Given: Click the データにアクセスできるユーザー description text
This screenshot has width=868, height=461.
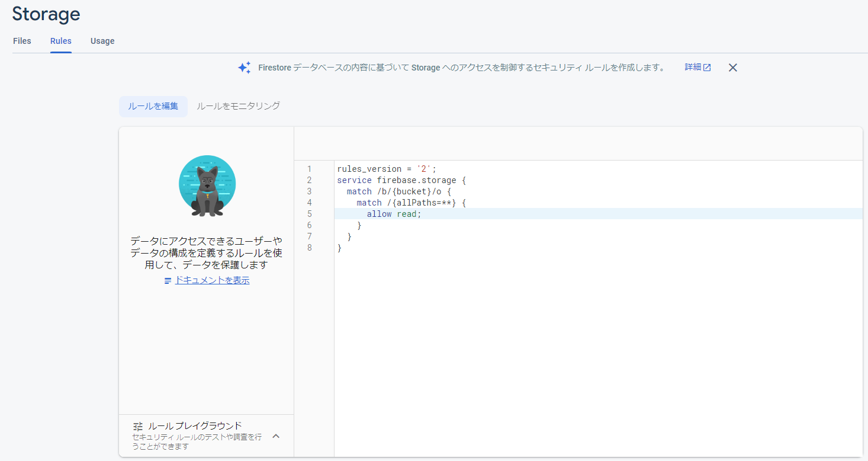Looking at the screenshot, I should click(x=207, y=253).
